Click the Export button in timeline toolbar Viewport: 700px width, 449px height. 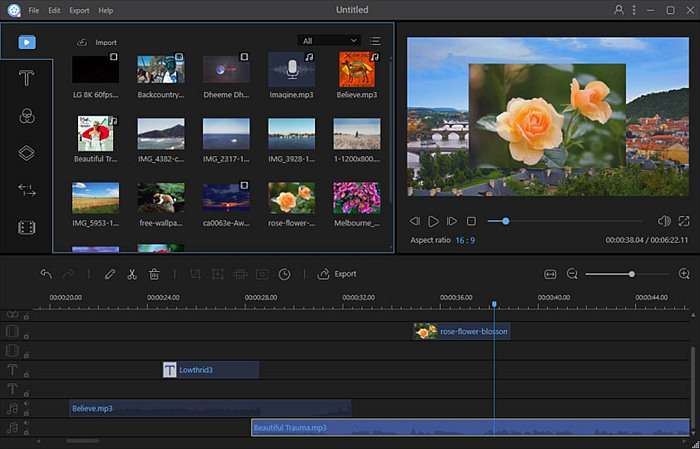[337, 274]
